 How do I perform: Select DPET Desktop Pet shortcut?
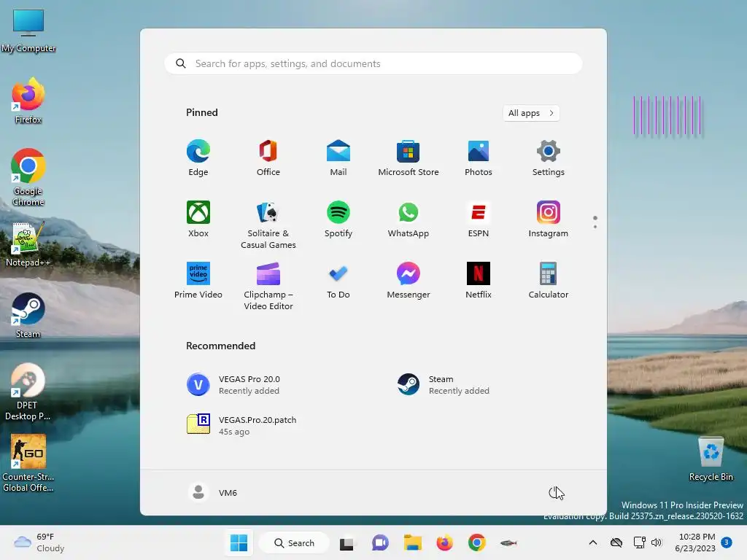[x=28, y=392]
